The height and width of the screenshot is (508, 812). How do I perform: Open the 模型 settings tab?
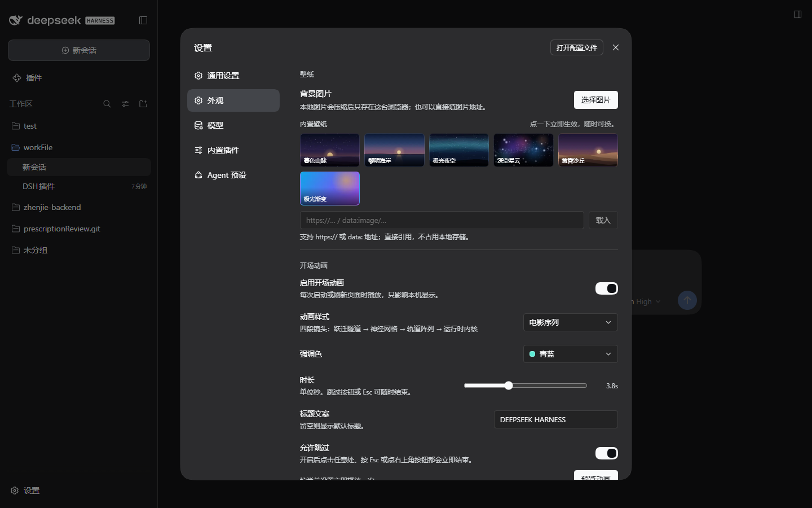233,125
